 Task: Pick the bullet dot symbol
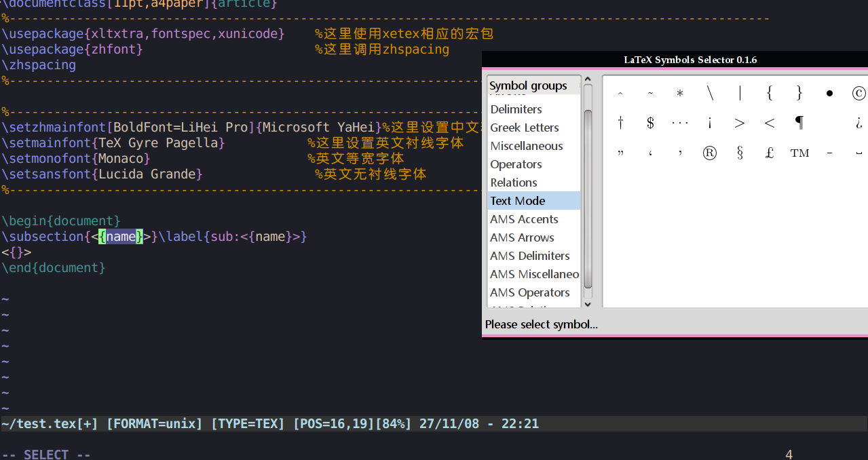click(x=829, y=94)
